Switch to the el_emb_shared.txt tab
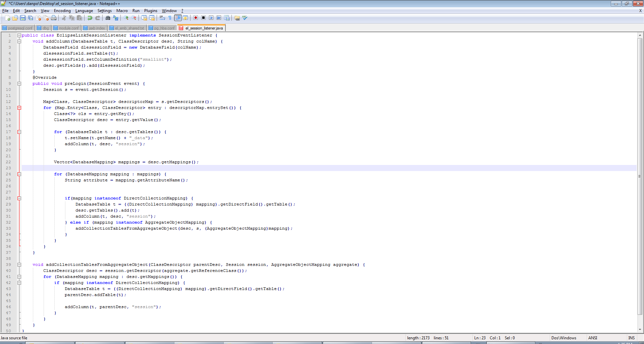Screen dimensions: 644x344 [x=127, y=28]
